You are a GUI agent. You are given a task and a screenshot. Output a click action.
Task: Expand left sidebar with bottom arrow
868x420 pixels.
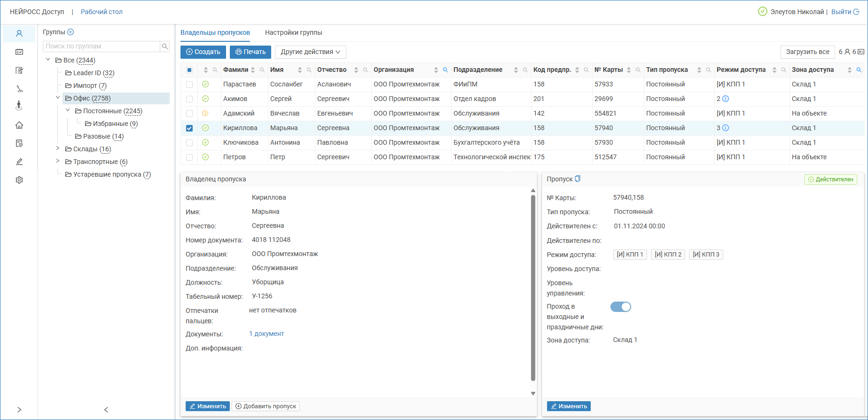tap(19, 410)
